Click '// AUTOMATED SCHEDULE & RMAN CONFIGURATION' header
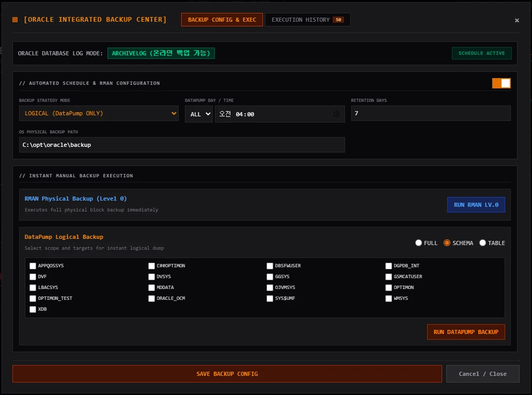The image size is (532, 395). (x=89, y=83)
